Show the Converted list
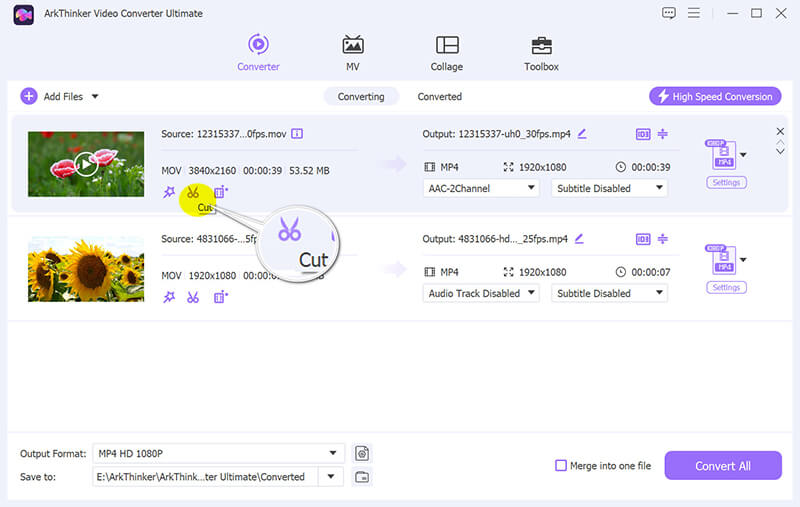Image resolution: width=800 pixels, height=507 pixels. pyautogui.click(x=439, y=96)
